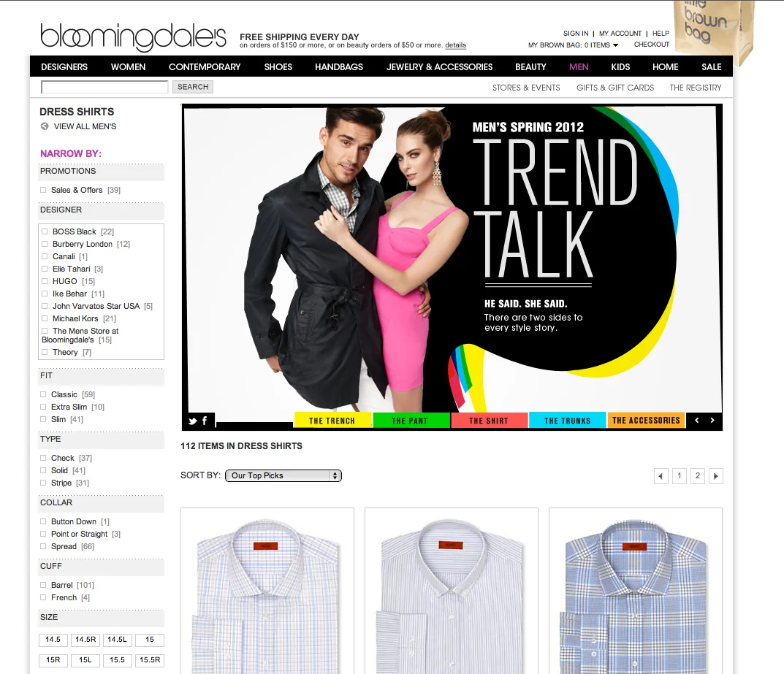Click the back arrow beside View All Men's

click(45, 126)
